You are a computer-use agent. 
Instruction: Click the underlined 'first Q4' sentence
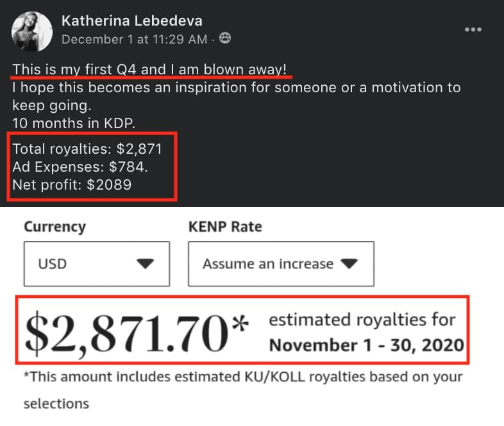[149, 70]
